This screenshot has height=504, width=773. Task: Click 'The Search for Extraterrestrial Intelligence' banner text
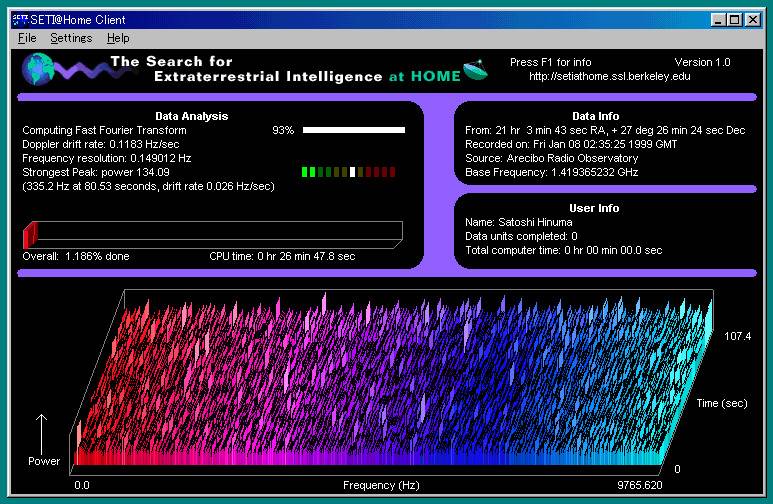[x=246, y=69]
